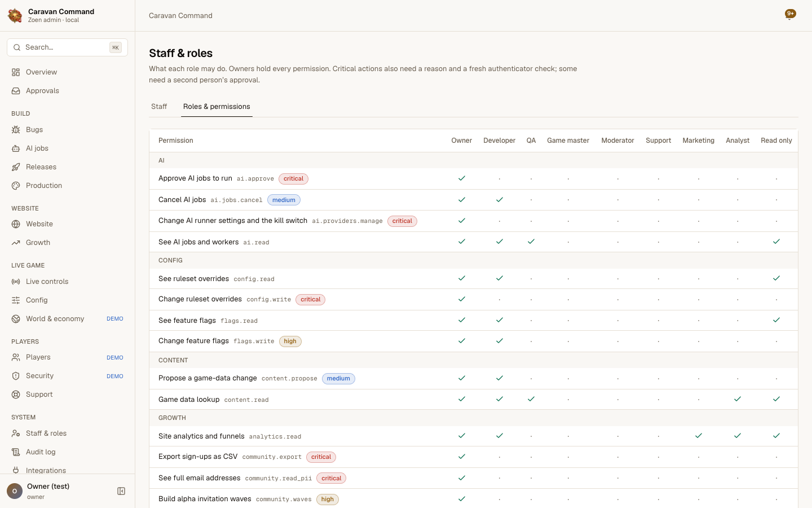Click Read only checkmark for See feature flags
The height and width of the screenshot is (508, 812).
pos(776,320)
